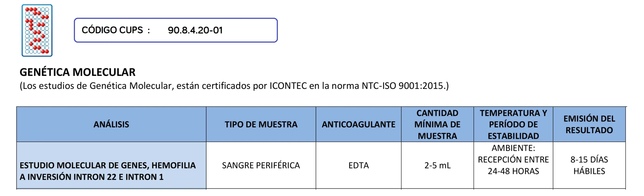
Task: Click the EDTA anticoagulant cell
Action: (x=358, y=166)
